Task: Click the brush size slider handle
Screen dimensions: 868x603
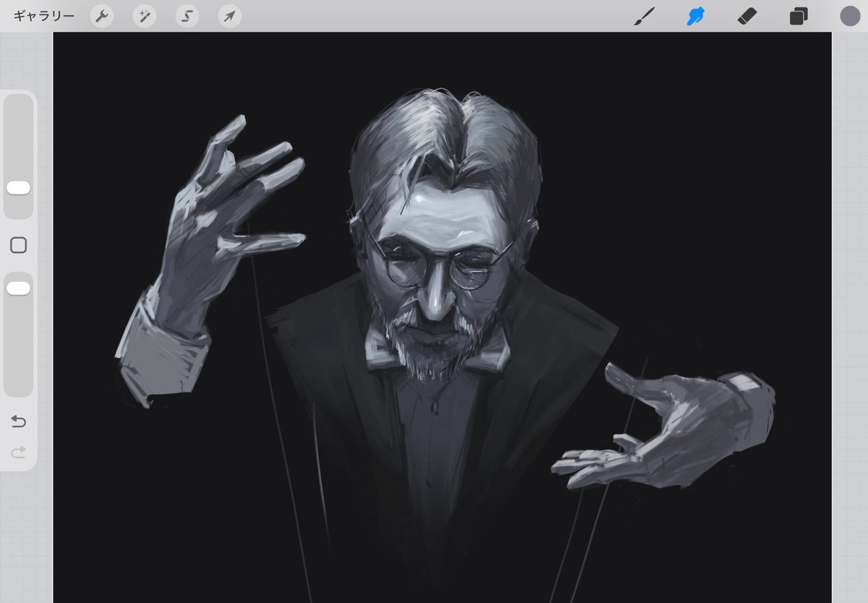Action: [18, 188]
